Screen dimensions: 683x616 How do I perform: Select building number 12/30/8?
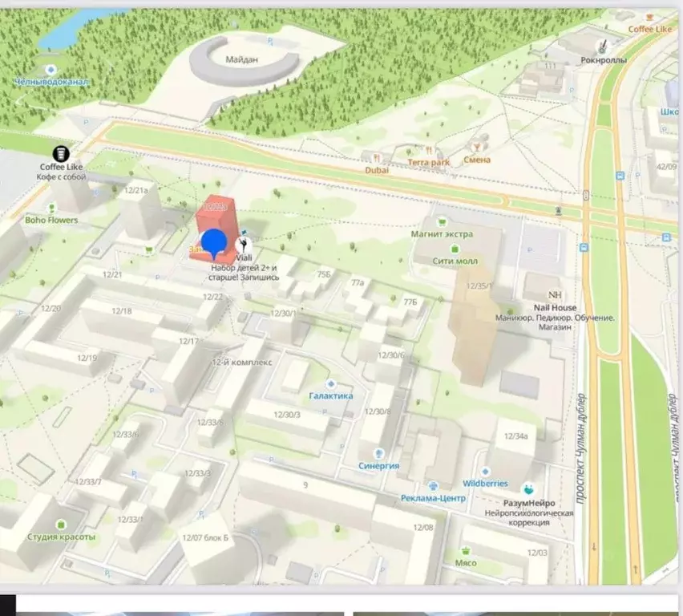(x=378, y=411)
